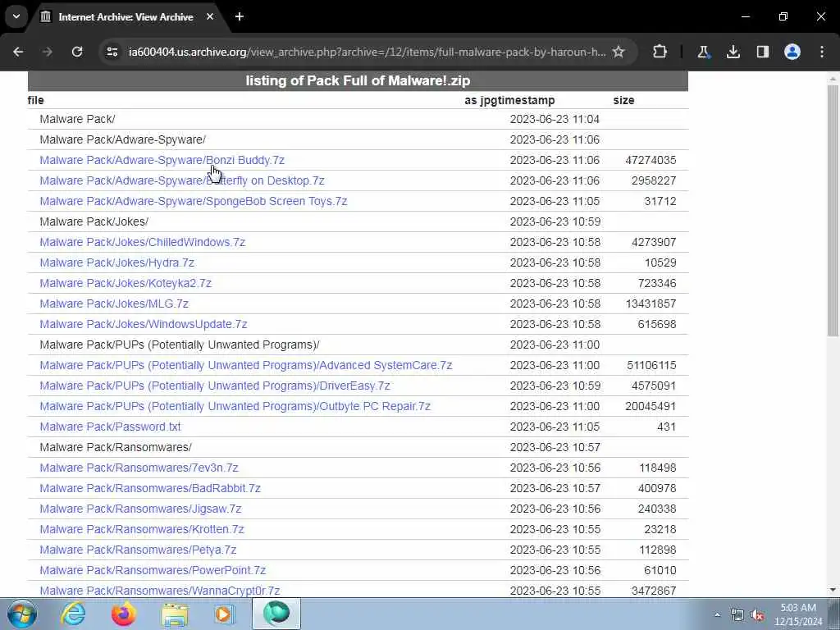
Task: Show hidden tray icons arrow
Action: pyautogui.click(x=717, y=614)
